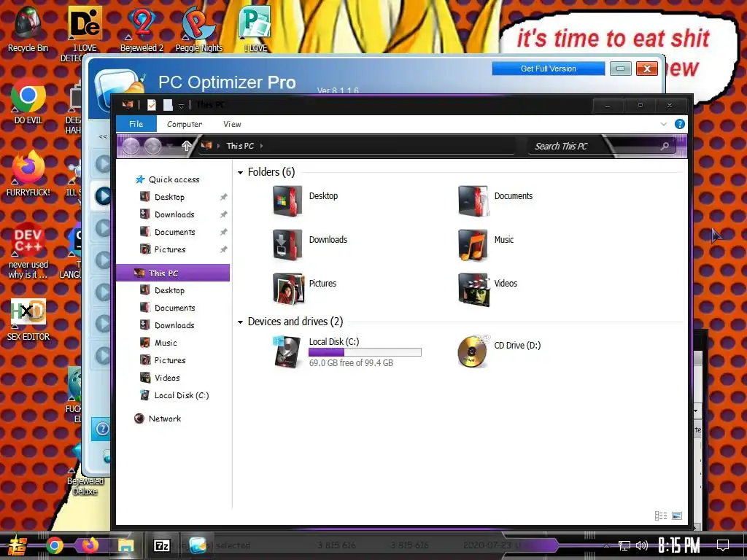Select pinned Desktop under Quick access
Screen dimensions: 747x560
coord(169,197)
